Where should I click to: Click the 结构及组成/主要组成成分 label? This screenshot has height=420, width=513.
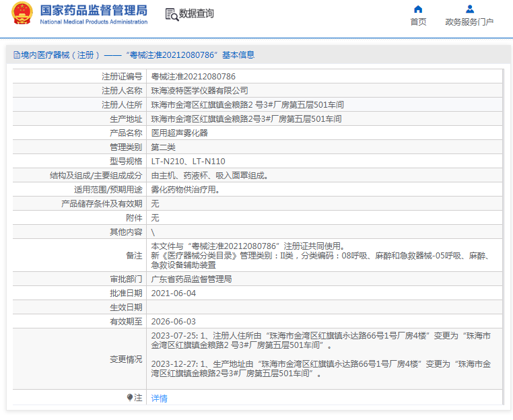(96, 176)
